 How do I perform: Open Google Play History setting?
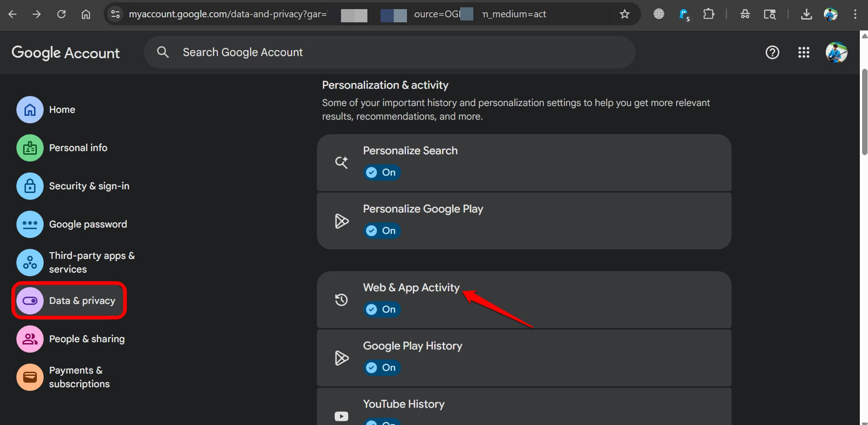[524, 358]
